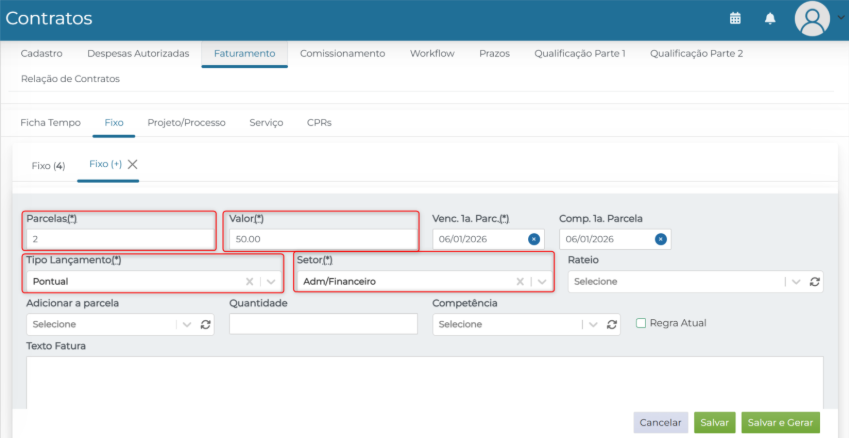Image resolution: width=849 pixels, height=438 pixels.
Task: Open Qualificação Parte 1 tab
Action: coord(580,54)
